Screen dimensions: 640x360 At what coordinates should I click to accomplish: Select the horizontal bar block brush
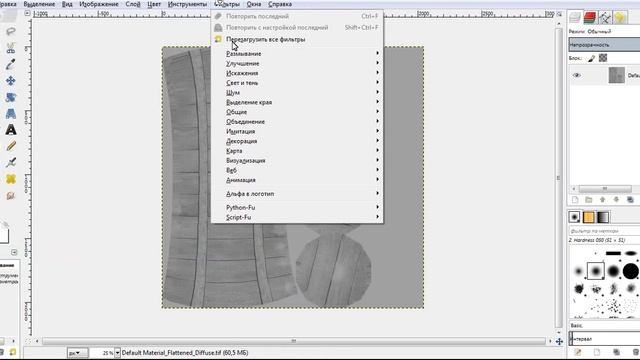coord(613,253)
